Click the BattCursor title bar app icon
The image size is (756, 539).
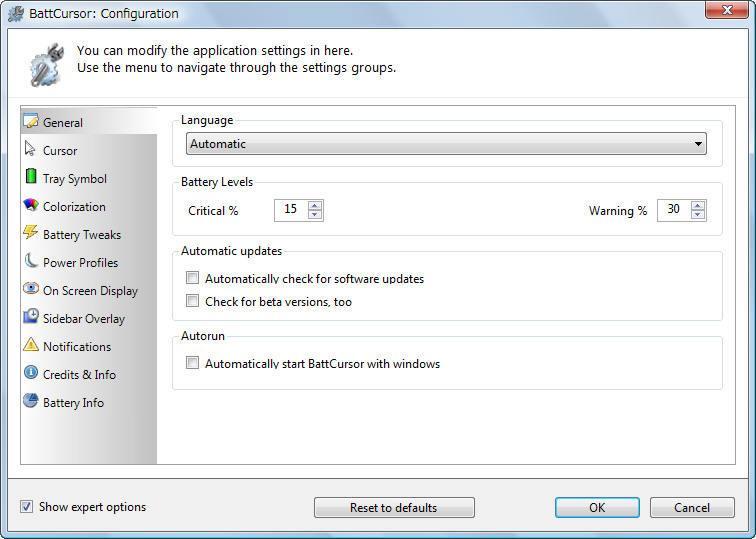16,13
